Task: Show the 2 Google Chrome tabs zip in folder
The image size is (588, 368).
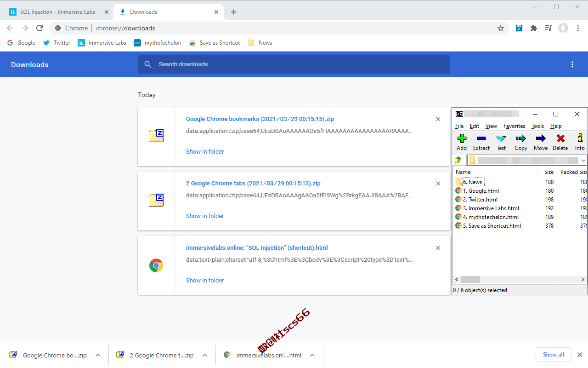Action: [205, 216]
